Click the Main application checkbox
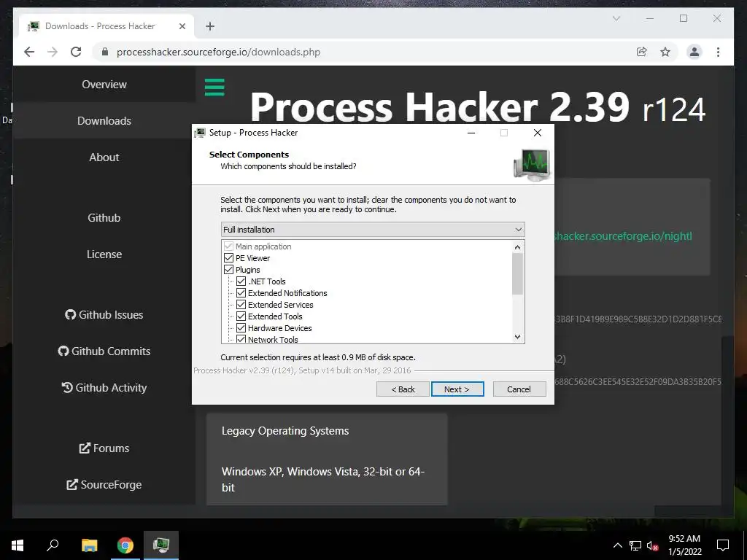This screenshot has height=560, width=747. click(228, 246)
